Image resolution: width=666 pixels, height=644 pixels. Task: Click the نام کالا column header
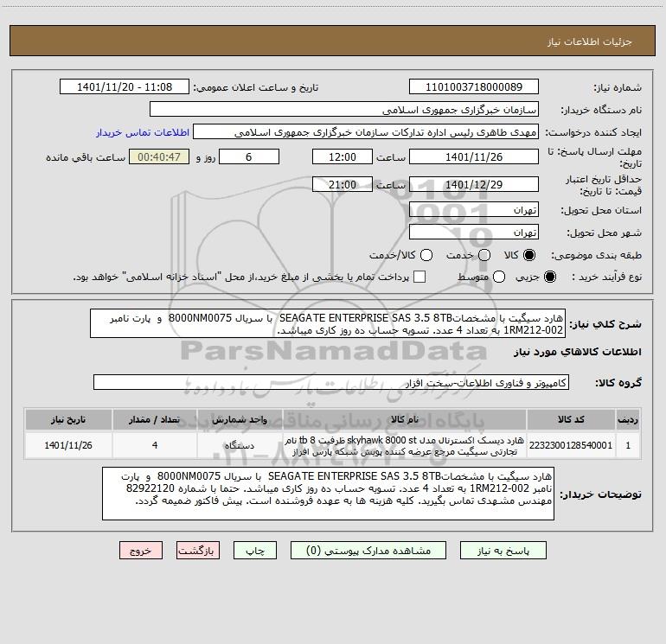click(405, 420)
